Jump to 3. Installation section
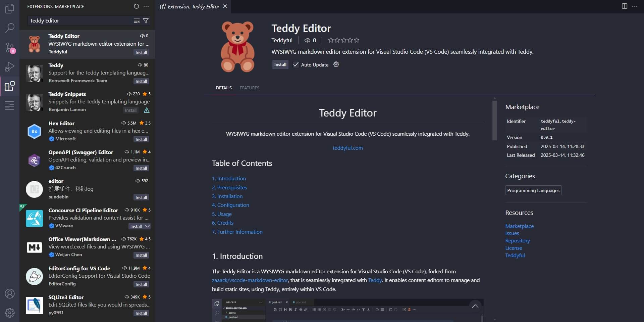The image size is (644, 322). (227, 196)
